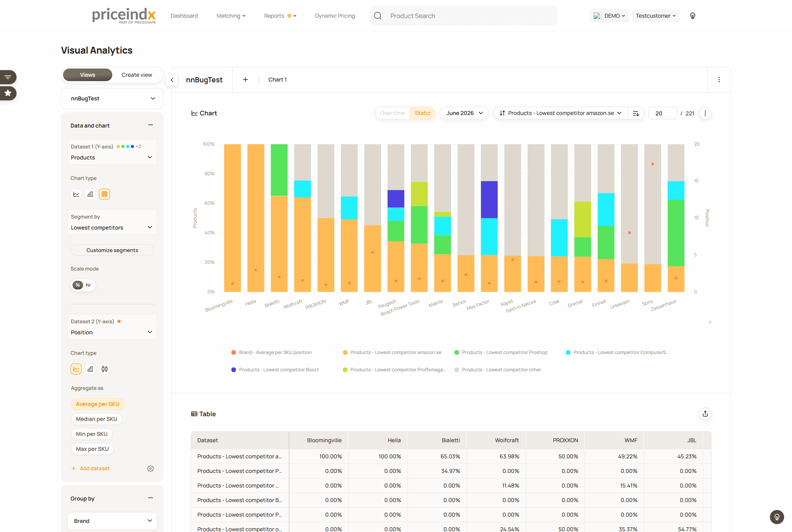792x532 pixels.
Task: Toggle Brand - Average per SKU position legend
Action: pos(271,353)
